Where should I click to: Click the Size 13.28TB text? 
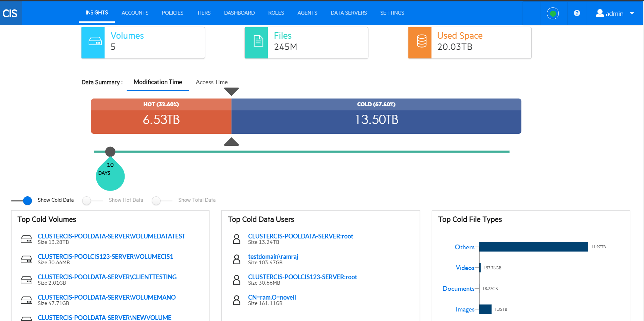pos(53,242)
